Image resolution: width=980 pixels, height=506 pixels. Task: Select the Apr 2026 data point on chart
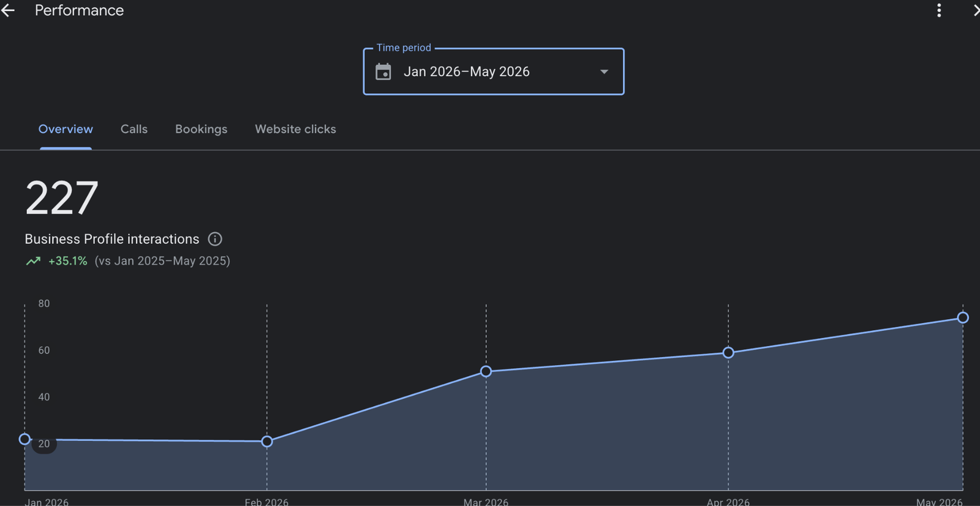point(728,353)
